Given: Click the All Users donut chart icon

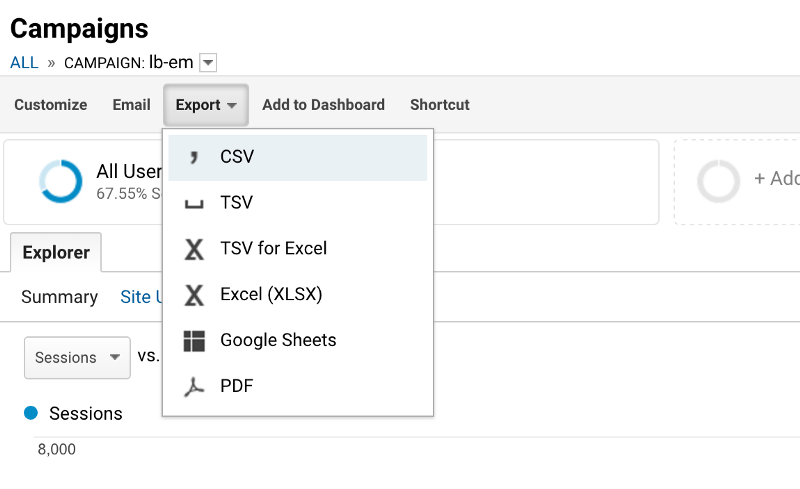Looking at the screenshot, I should click(x=61, y=182).
